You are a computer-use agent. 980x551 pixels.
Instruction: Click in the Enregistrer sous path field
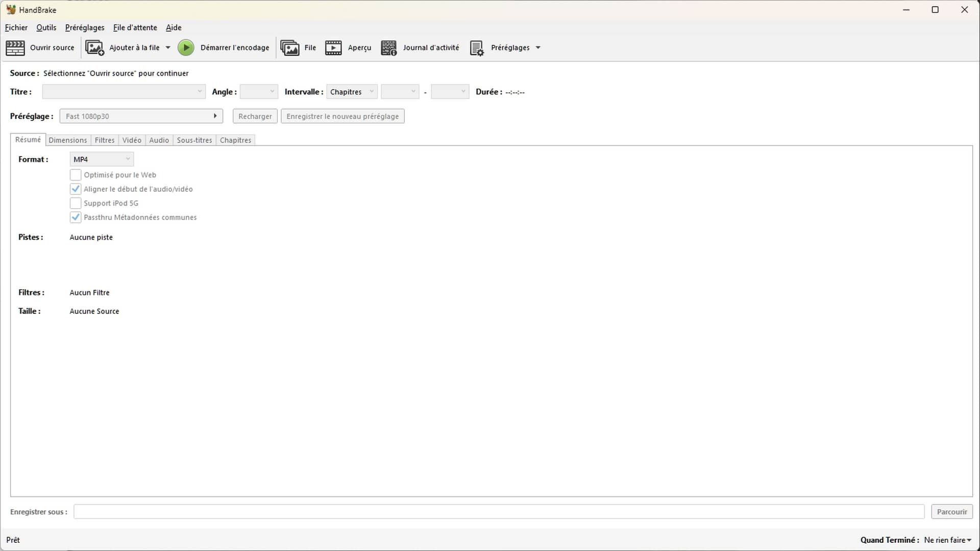[499, 512]
